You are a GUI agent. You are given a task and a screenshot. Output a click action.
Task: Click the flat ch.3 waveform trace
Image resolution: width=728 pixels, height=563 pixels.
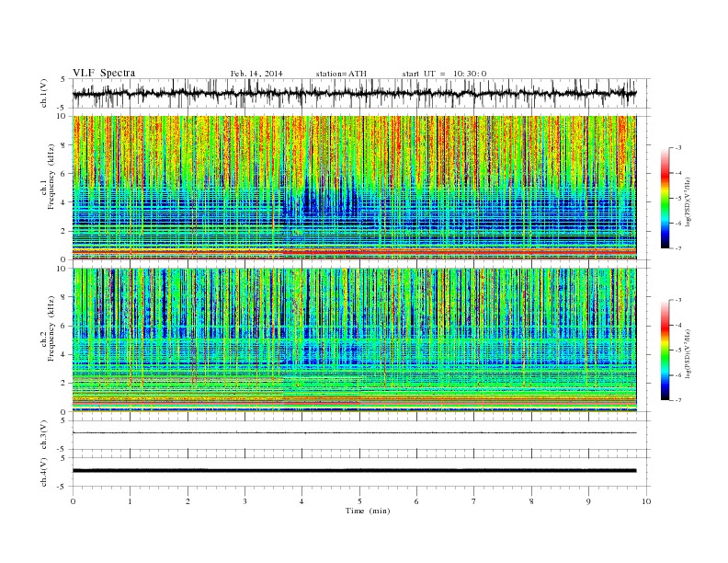[x=354, y=433]
